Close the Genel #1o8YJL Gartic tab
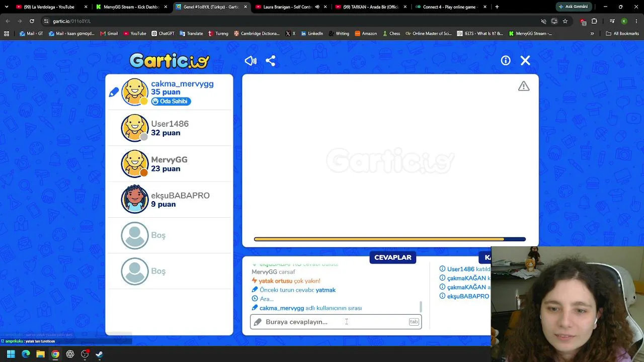644x362 pixels. coord(246,7)
